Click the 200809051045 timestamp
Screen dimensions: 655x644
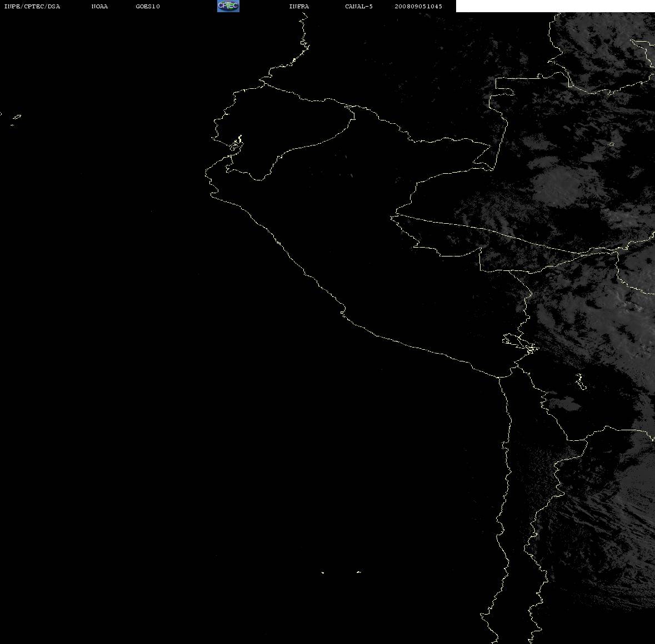tap(418, 6)
